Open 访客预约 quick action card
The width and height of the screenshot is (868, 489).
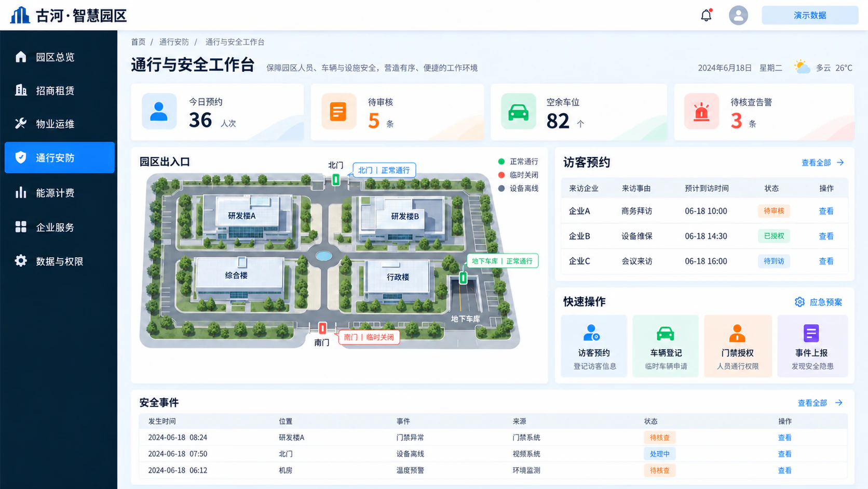tap(594, 346)
